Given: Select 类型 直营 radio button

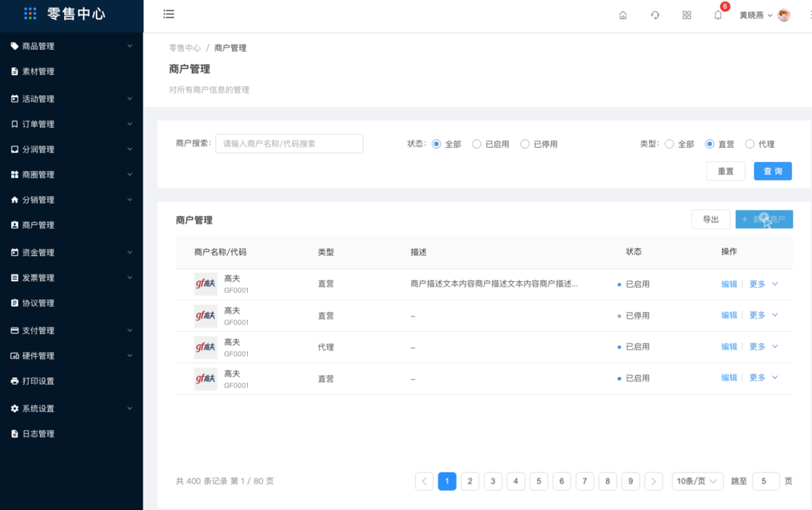Looking at the screenshot, I should 710,144.
